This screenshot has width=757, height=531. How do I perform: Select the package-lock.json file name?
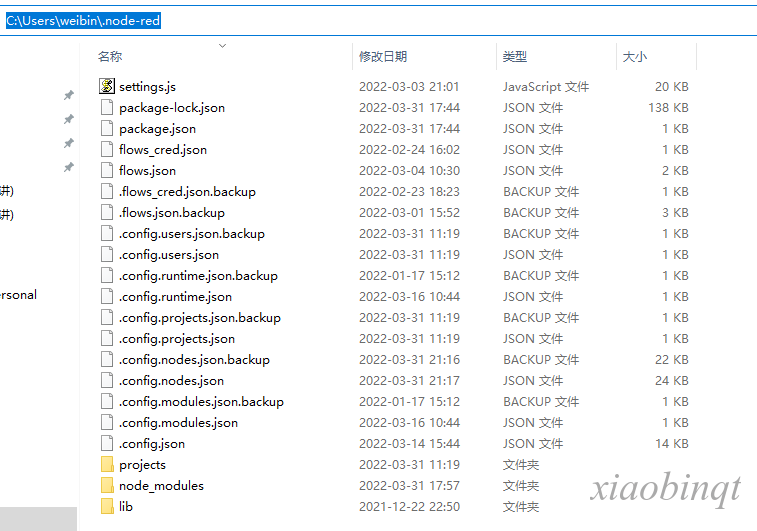point(172,108)
